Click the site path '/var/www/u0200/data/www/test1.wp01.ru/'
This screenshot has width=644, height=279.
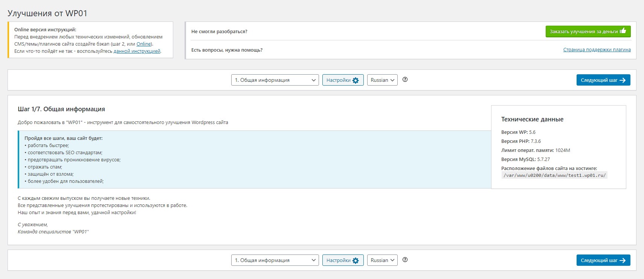(x=554, y=175)
